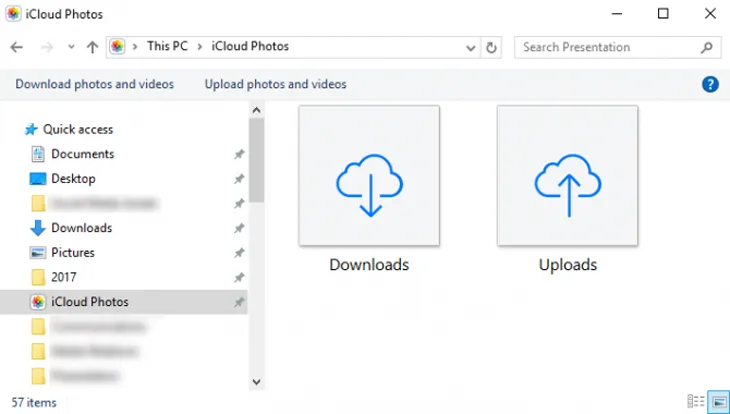
Task: Expand the recent locations dropdown
Action: (71, 47)
